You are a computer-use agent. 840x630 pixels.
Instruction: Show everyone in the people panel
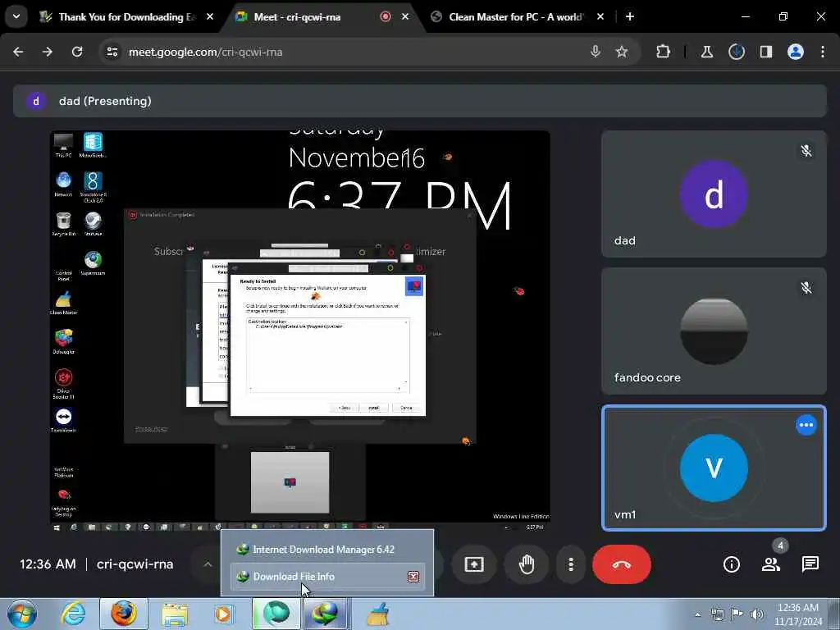[x=771, y=564]
